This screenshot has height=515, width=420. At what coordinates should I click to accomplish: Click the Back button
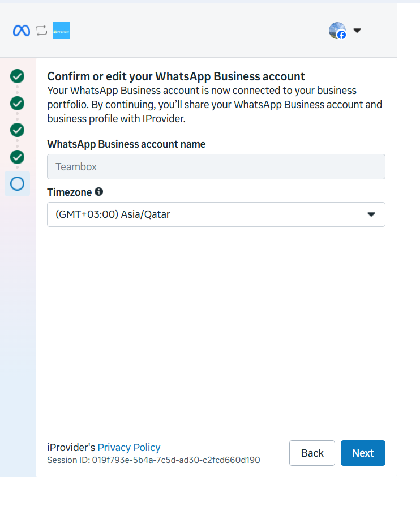[x=312, y=453]
